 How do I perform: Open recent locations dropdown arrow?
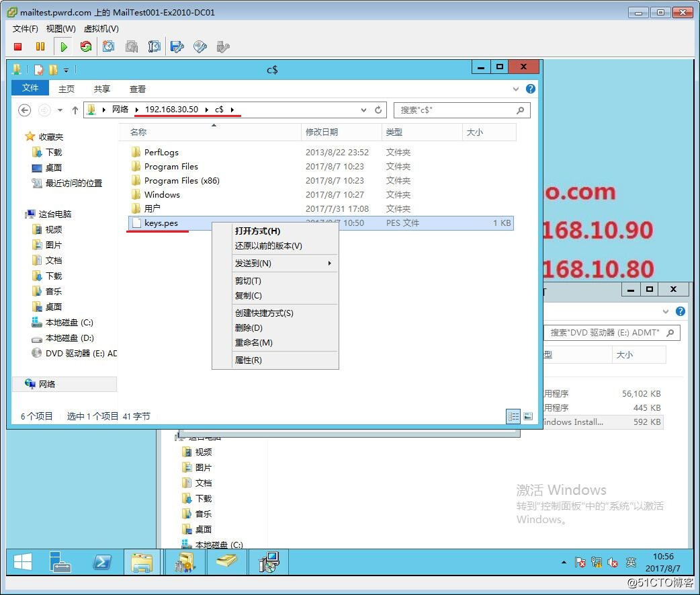click(x=60, y=110)
